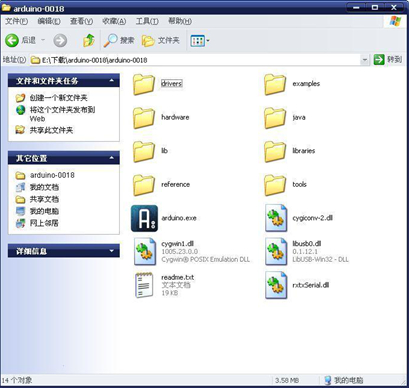Click 我的电脑 in the status bar
Viewport: 410px width, 388px height.
[x=348, y=380]
